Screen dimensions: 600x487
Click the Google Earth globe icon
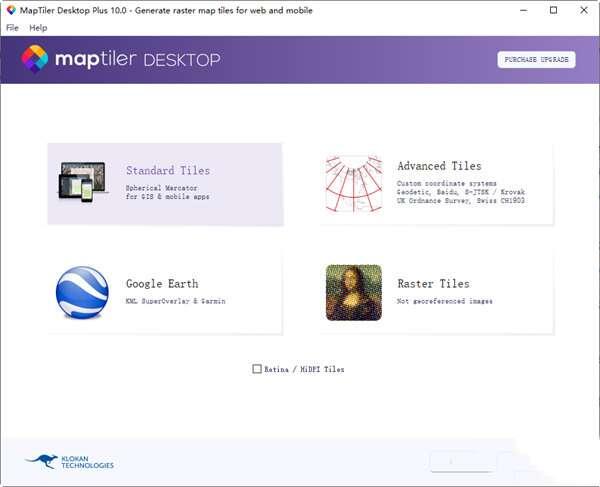(x=82, y=292)
